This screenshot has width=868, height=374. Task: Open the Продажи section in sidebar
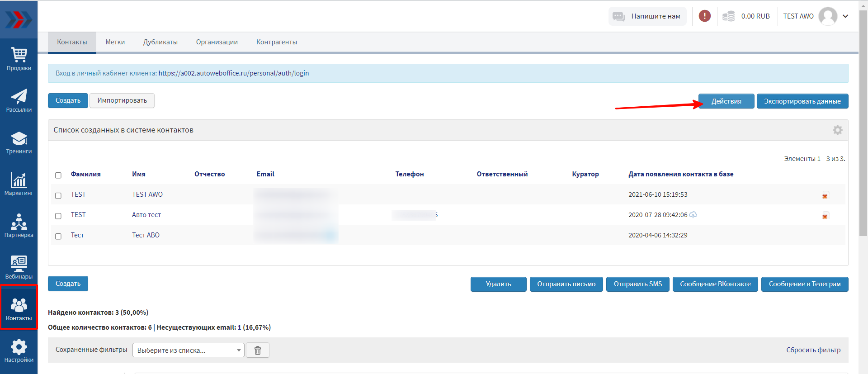19,59
